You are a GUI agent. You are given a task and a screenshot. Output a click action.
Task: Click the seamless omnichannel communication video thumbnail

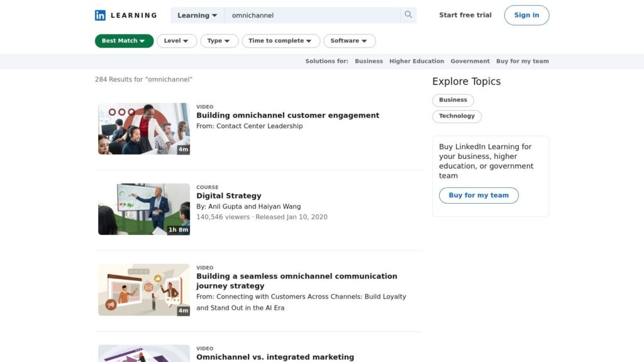pyautogui.click(x=144, y=290)
